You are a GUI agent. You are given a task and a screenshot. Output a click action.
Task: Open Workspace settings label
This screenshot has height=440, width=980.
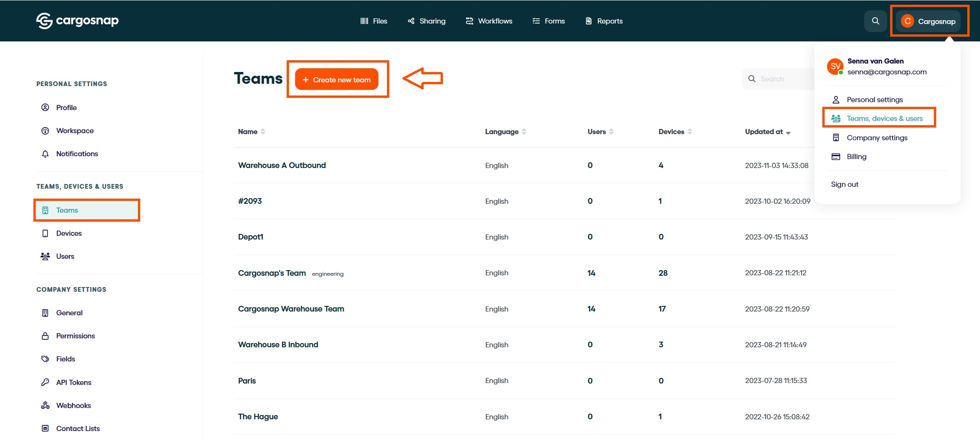(x=75, y=131)
